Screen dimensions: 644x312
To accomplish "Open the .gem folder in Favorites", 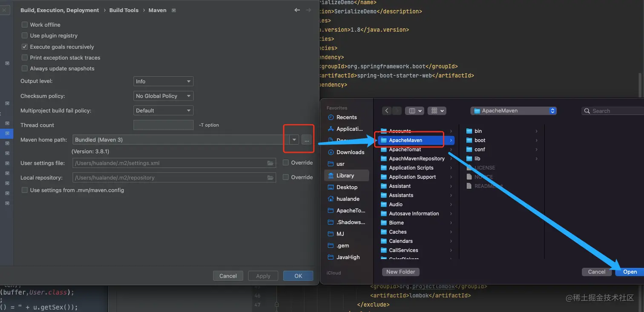I will coord(338,246).
